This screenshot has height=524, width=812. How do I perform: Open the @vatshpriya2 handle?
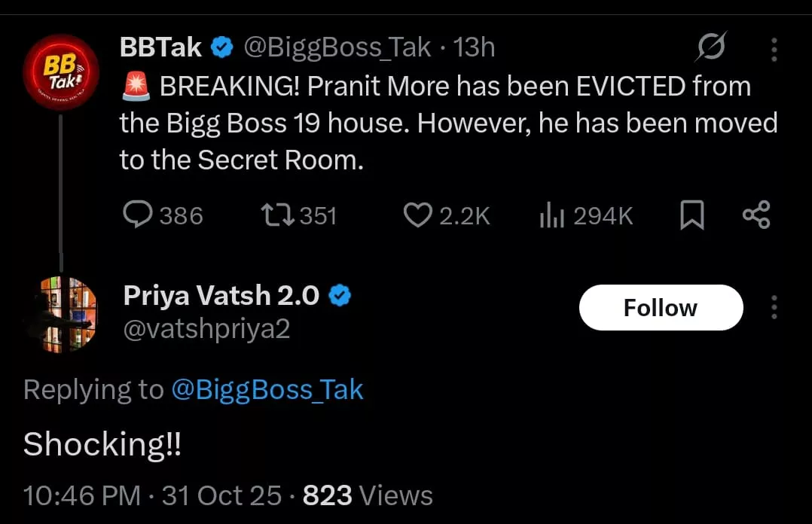[x=206, y=329]
